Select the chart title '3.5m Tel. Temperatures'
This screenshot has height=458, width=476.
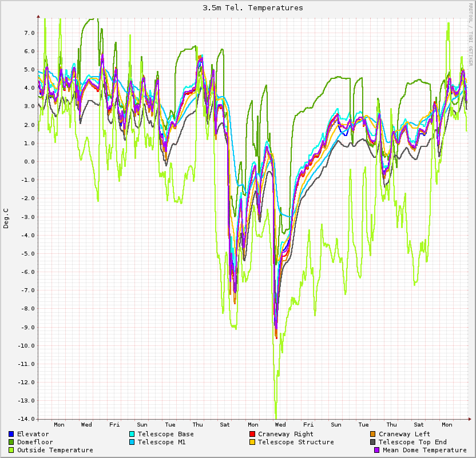pos(253,8)
